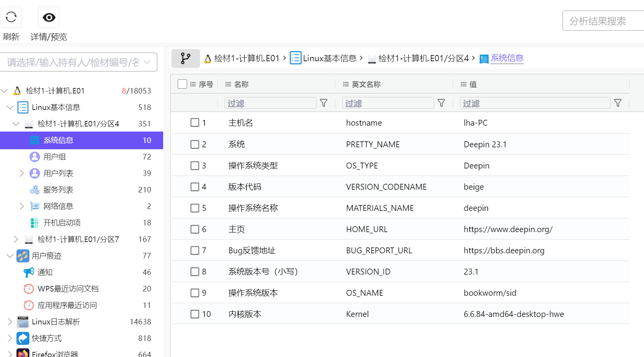Click WPS最近访问文档 clock icon
This screenshot has height=357, width=644.
29,289
